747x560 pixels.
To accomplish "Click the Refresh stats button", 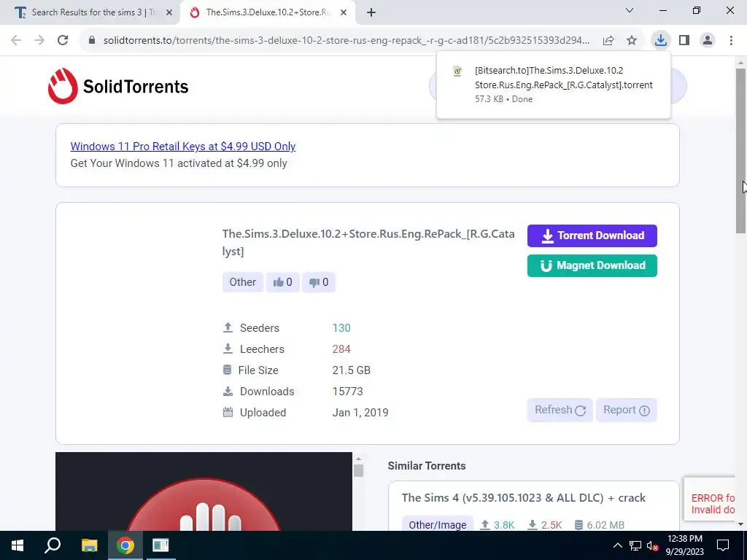I will pyautogui.click(x=560, y=410).
